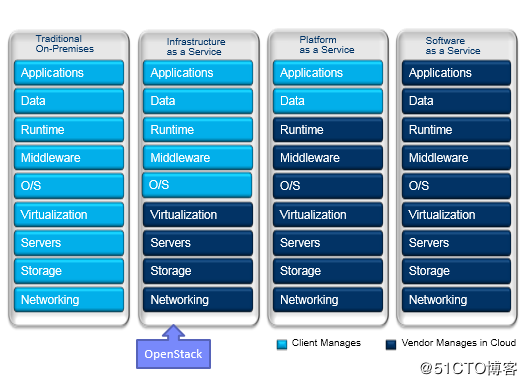
Task: Select Data block in Traditional On-Premises
Action: [x=69, y=101]
